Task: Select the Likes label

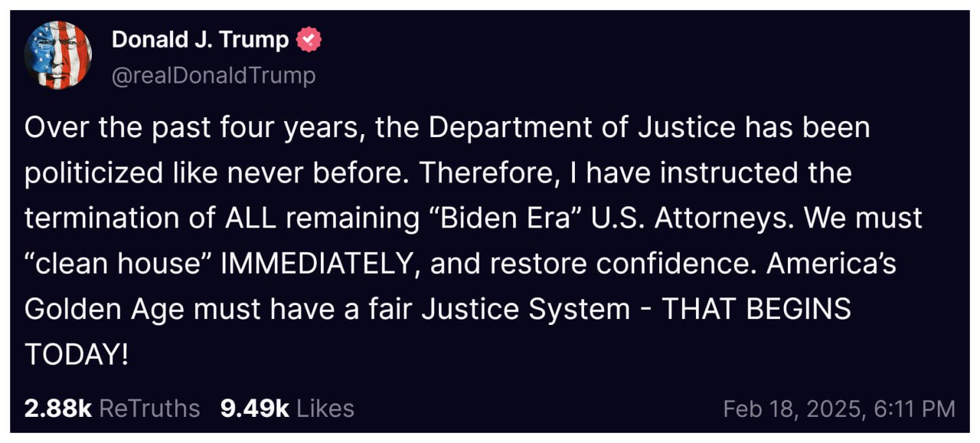Action: click(325, 409)
